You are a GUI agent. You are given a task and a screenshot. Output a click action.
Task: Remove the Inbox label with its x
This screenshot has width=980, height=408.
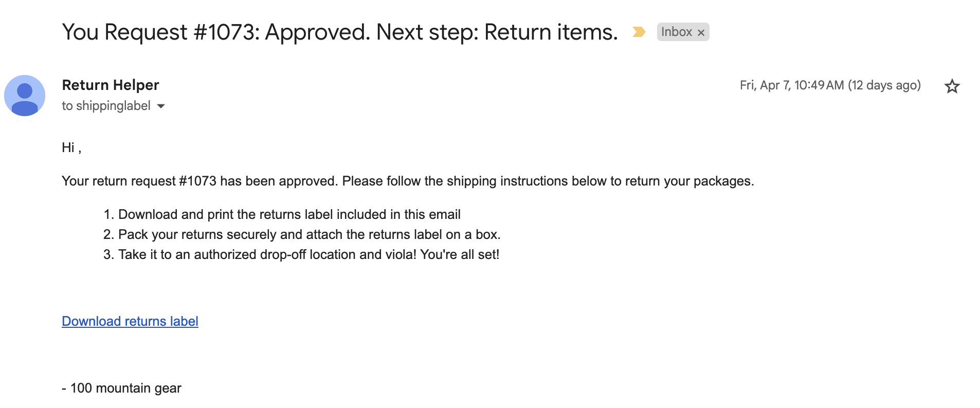click(701, 32)
